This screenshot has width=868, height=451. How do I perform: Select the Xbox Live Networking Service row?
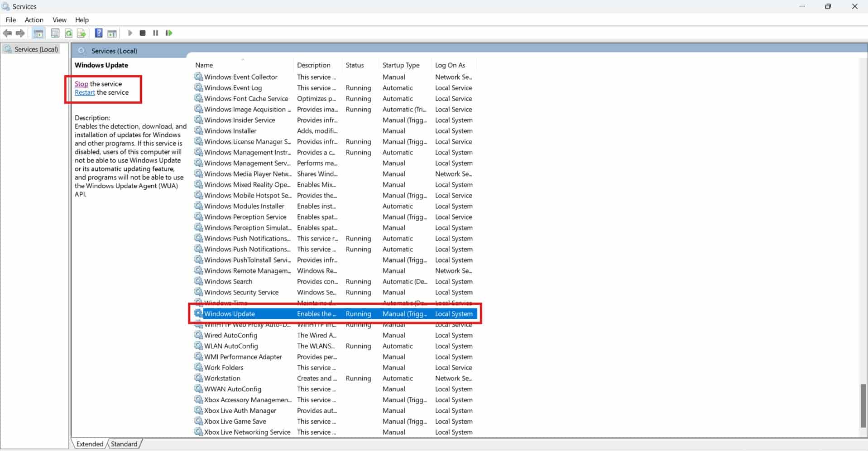pyautogui.click(x=335, y=432)
